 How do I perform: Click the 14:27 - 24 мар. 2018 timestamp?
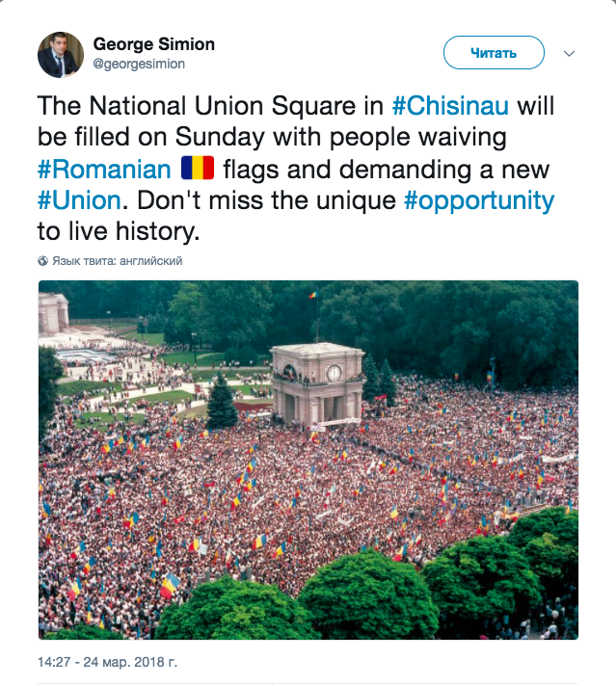coord(108,663)
